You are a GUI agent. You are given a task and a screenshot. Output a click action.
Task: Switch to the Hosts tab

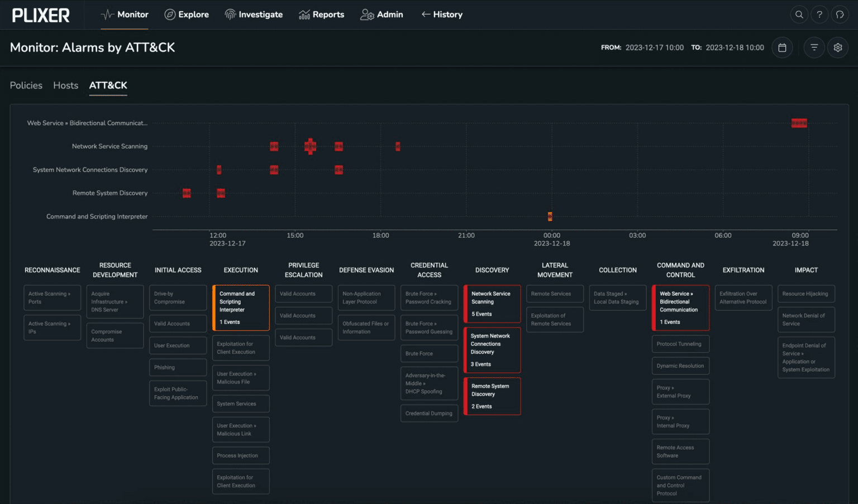[x=65, y=85]
